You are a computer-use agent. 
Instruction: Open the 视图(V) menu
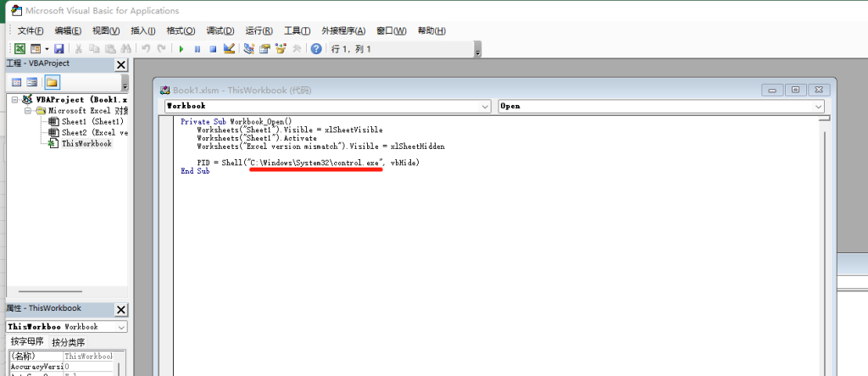point(106,30)
